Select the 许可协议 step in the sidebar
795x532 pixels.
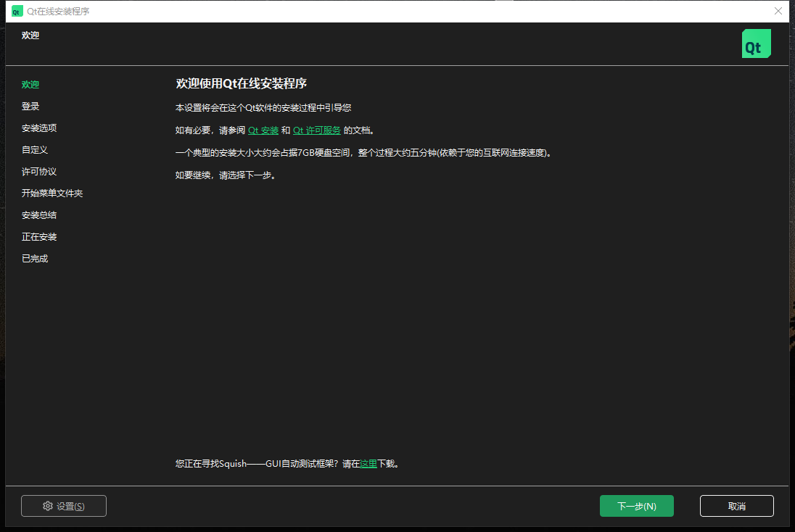point(39,172)
